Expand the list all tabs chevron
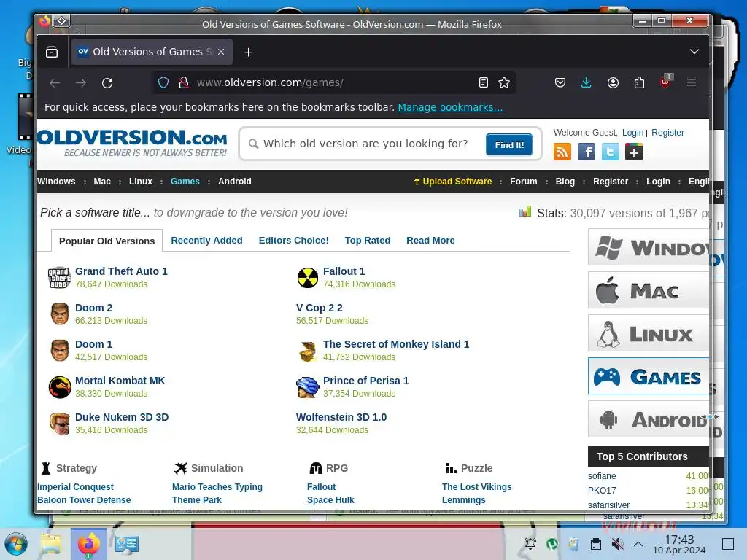Viewport: 747px width, 560px height. (694, 52)
